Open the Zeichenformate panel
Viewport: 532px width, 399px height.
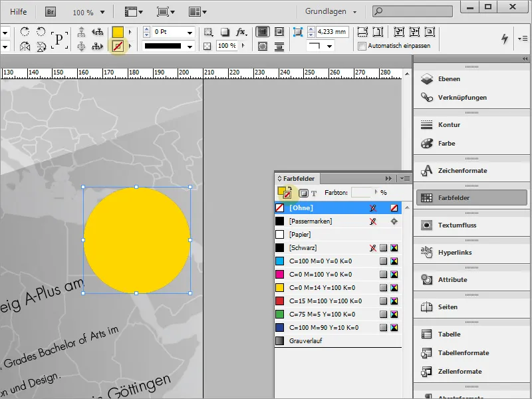[x=471, y=171]
